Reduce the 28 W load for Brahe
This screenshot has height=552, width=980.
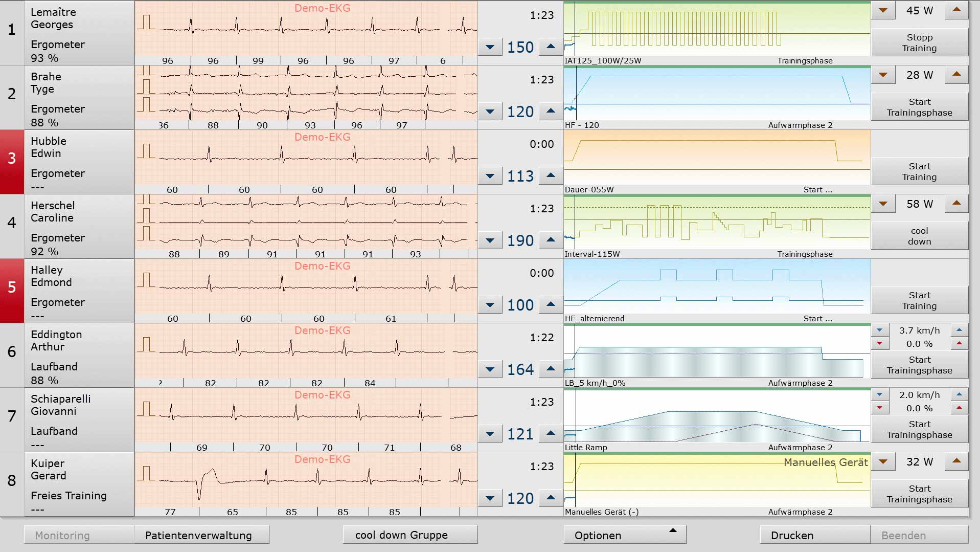pos(883,75)
